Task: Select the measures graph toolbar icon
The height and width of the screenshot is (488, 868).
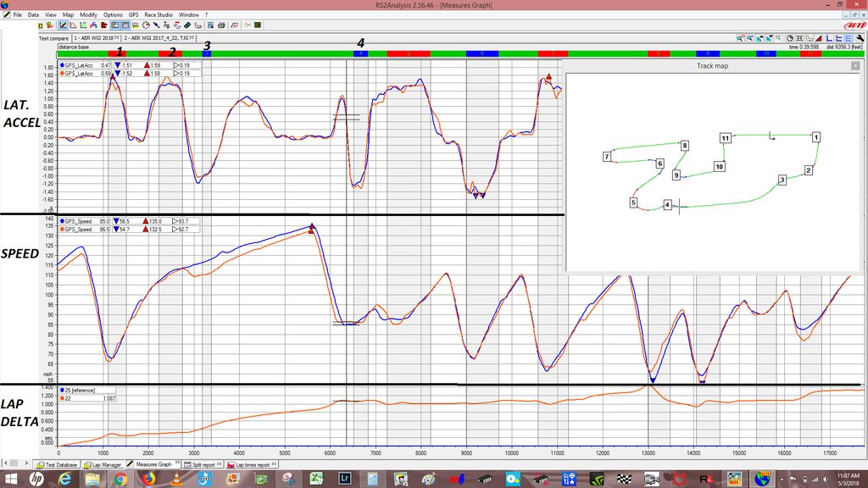Action: point(63,25)
